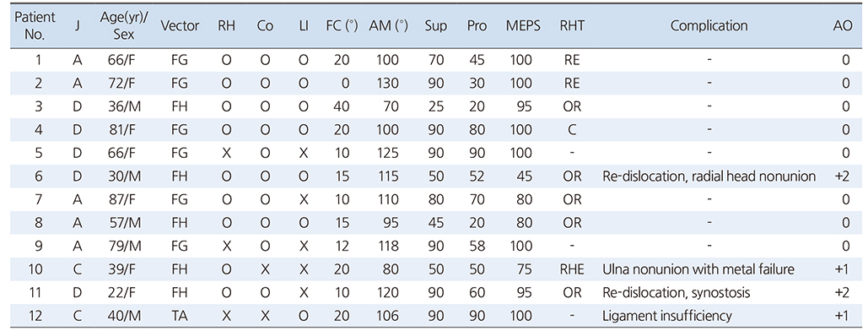
Task: Select 'Re-dislocation, radial head nonunion' cell
Action: pyautogui.click(x=709, y=176)
